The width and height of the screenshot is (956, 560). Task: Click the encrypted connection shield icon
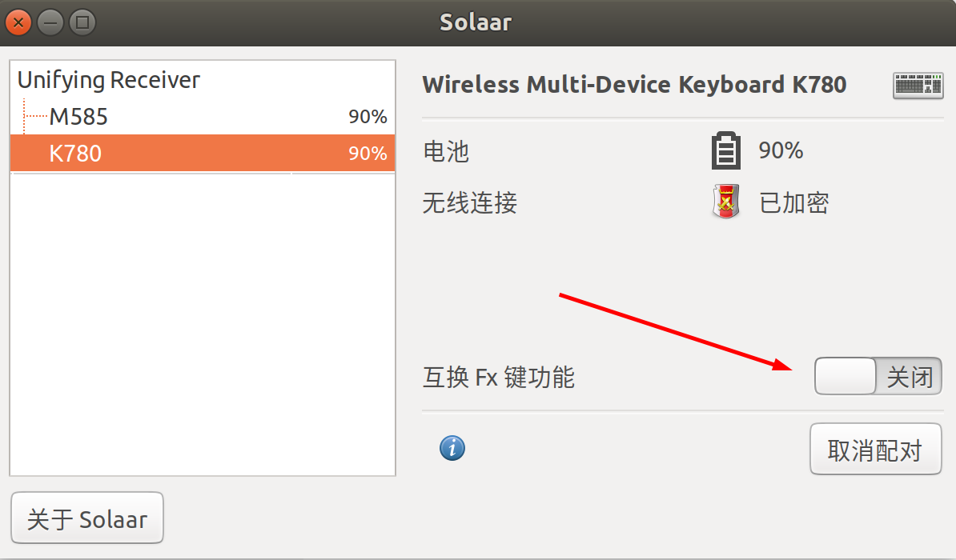(x=725, y=202)
